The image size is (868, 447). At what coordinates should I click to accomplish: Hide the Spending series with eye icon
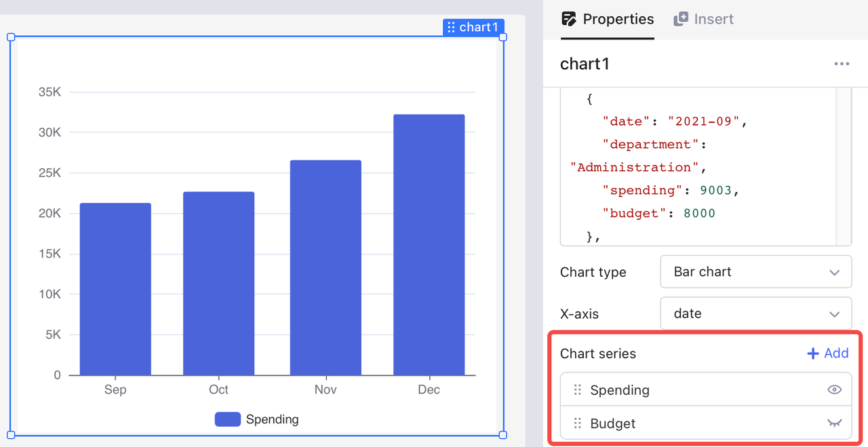pyautogui.click(x=835, y=389)
